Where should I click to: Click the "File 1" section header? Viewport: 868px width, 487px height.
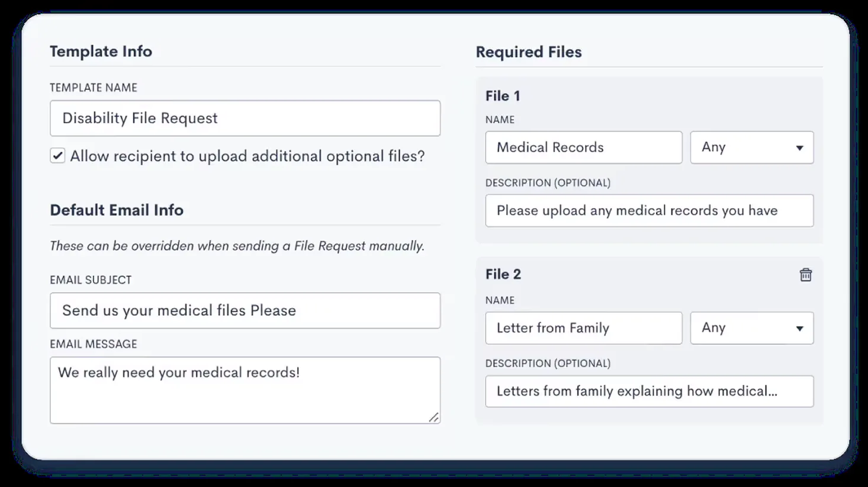503,96
